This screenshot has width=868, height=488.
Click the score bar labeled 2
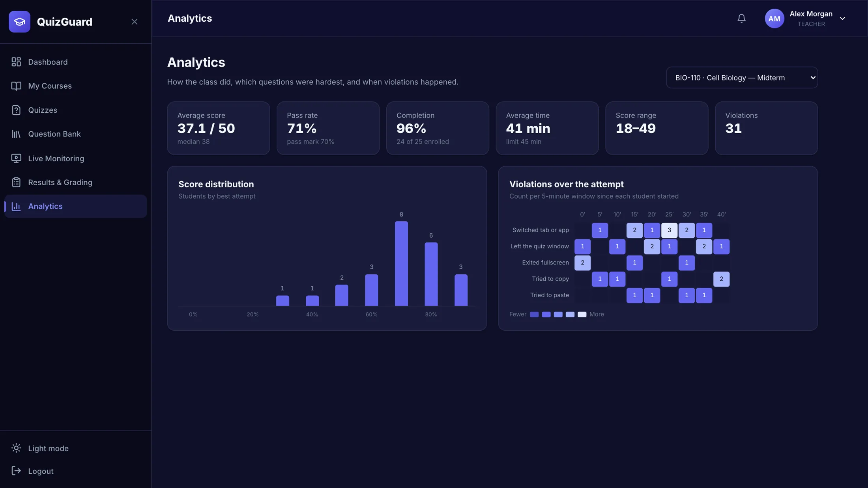point(342,295)
